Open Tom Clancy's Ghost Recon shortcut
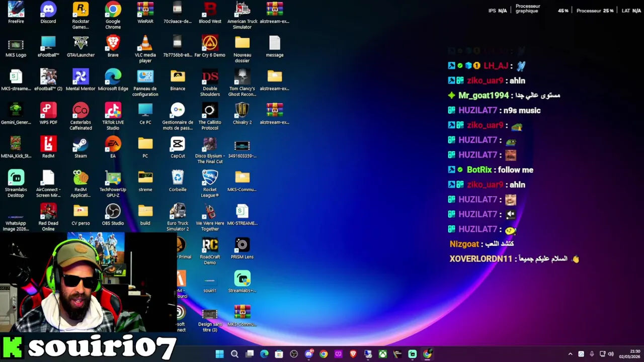This screenshot has width=644, height=362. (242, 83)
